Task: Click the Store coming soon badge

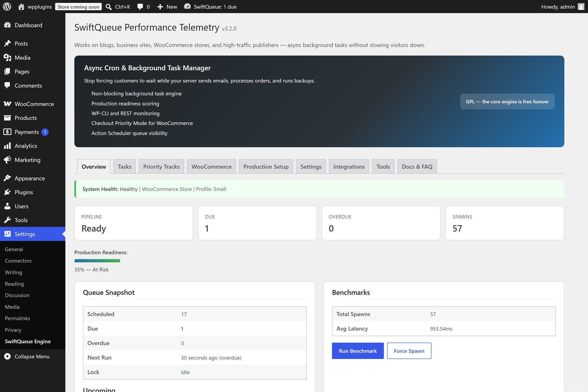Action: [x=78, y=7]
